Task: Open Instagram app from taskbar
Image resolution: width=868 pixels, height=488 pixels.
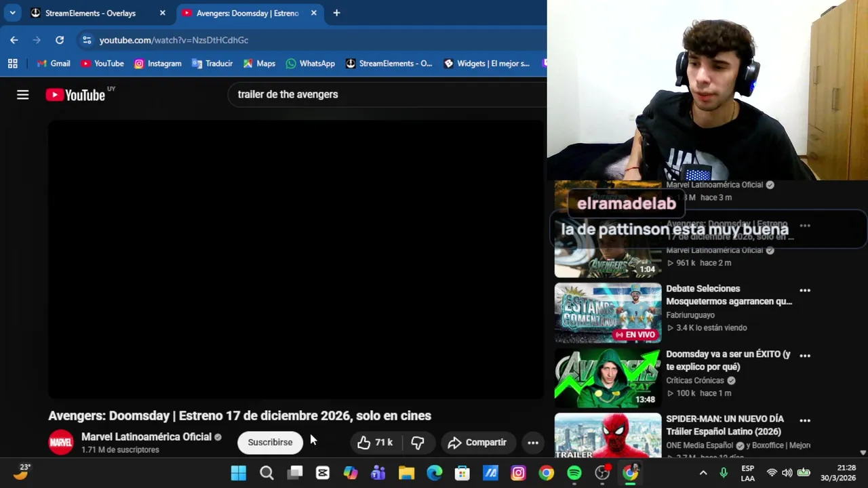Action: (518, 473)
